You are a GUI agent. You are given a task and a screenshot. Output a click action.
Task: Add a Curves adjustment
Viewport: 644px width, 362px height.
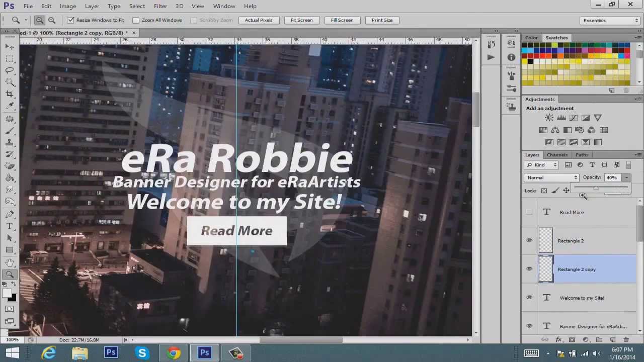click(x=573, y=118)
